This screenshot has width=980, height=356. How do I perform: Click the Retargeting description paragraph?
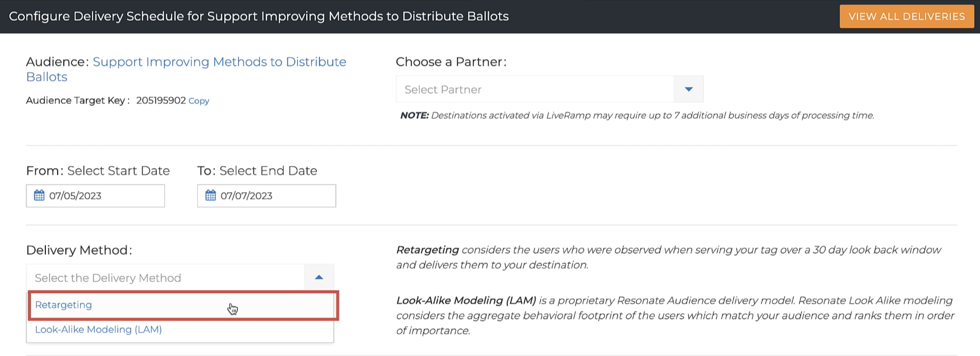pyautogui.click(x=668, y=257)
